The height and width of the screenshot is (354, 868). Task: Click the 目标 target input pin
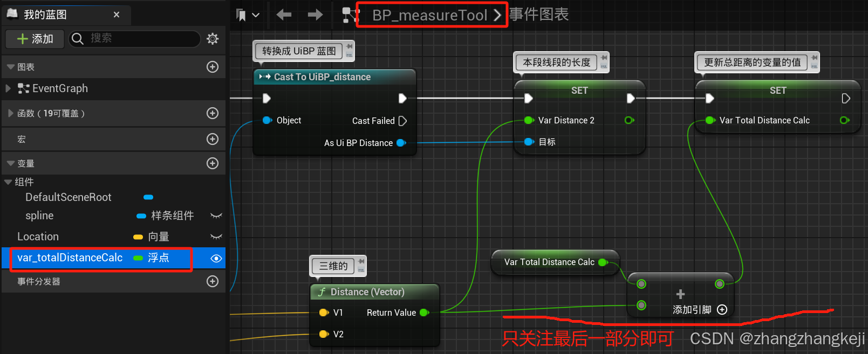529,142
